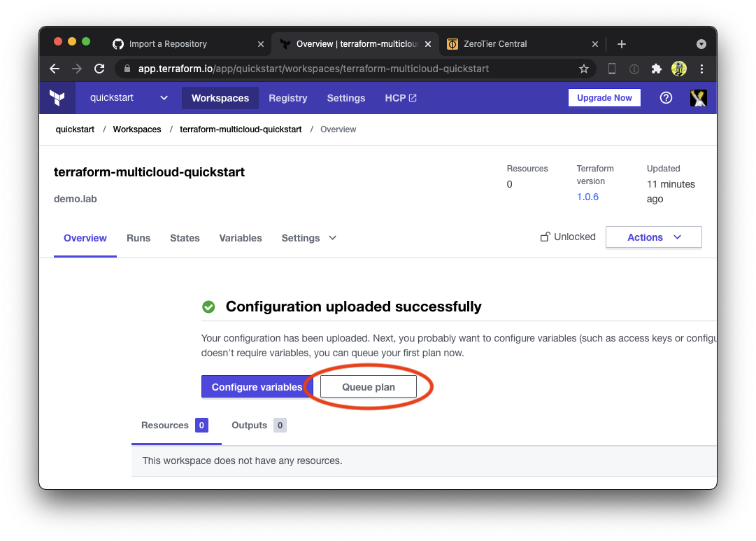
Task: Select the Resources 0 tab
Action: coord(176,426)
